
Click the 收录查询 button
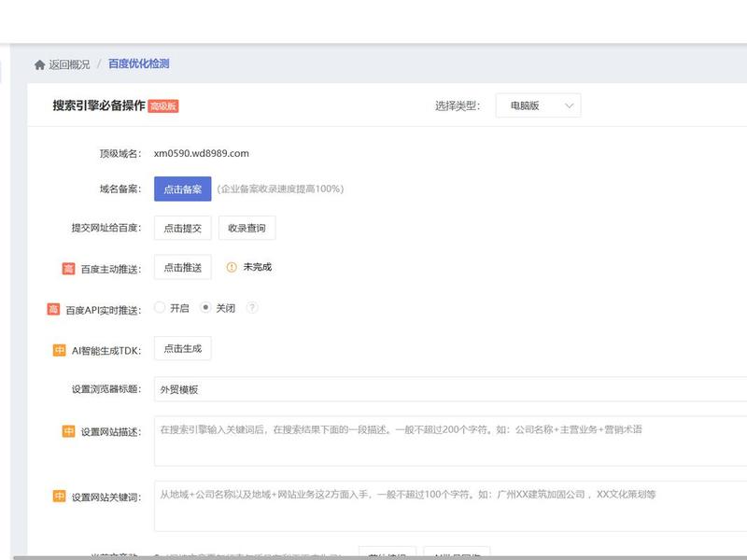pyautogui.click(x=247, y=228)
